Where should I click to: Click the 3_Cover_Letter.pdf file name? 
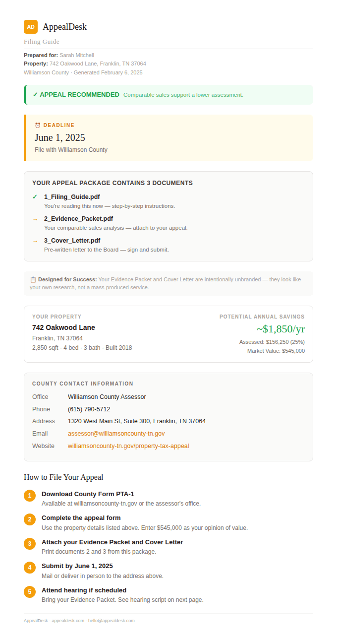(72, 241)
